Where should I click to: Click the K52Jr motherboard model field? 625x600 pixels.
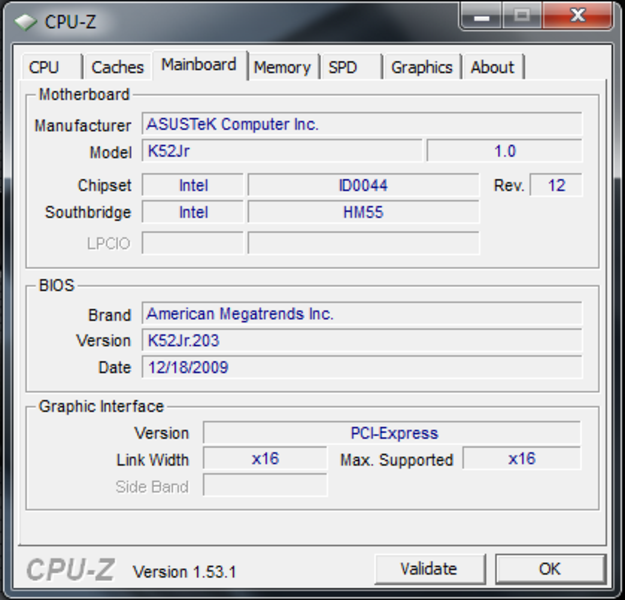pyautogui.click(x=281, y=152)
